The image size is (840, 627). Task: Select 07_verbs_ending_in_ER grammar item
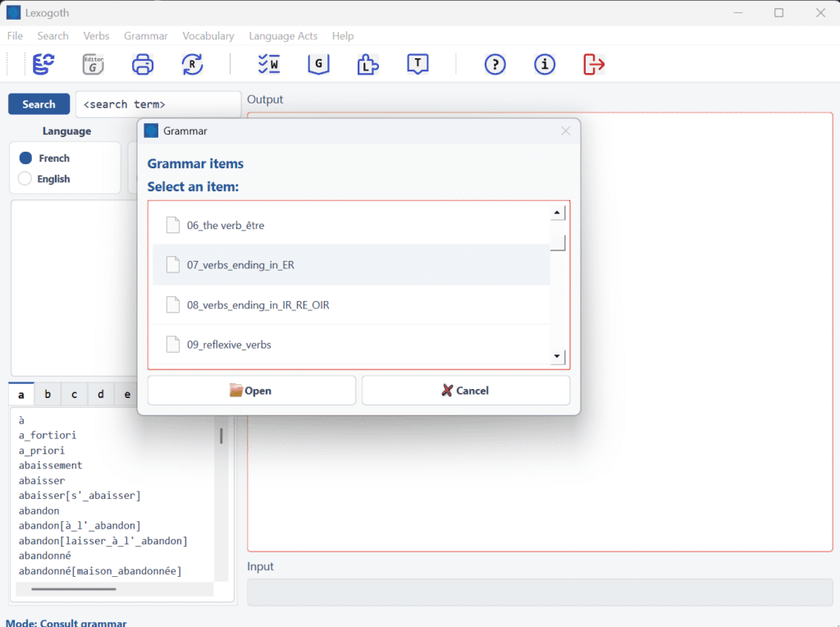point(351,265)
